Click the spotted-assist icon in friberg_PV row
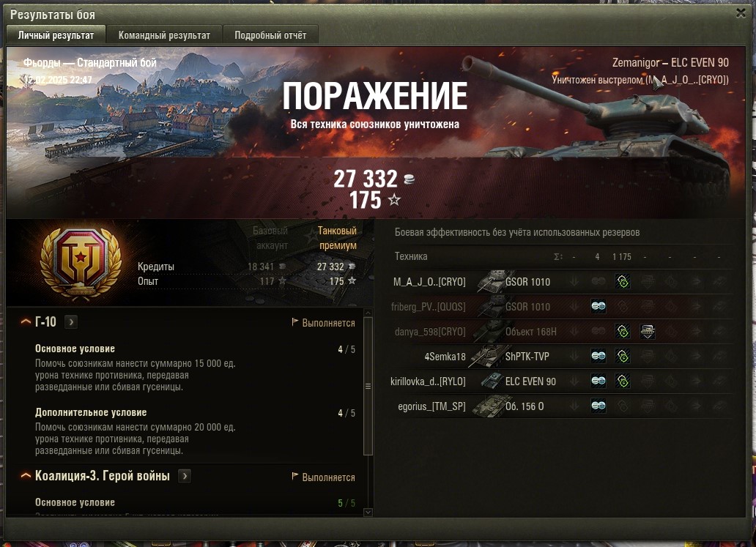756x547 pixels. 598,307
